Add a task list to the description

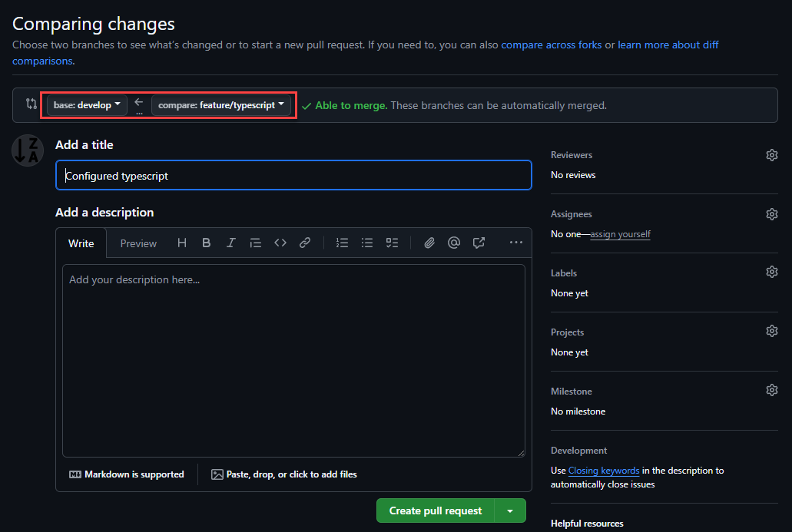click(x=392, y=243)
